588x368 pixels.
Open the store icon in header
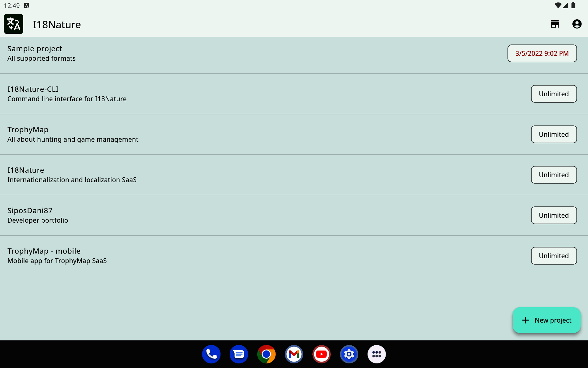[555, 24]
